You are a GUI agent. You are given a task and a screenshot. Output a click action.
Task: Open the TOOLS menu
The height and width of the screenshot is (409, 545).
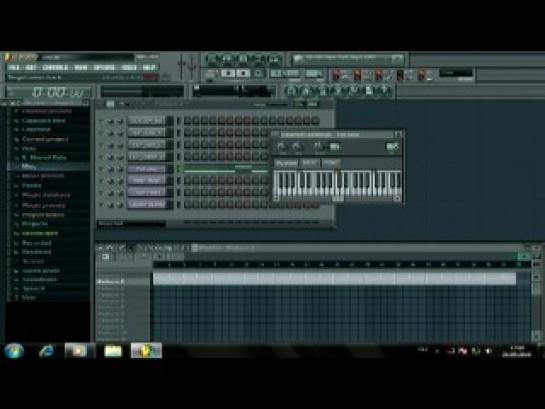(x=129, y=67)
